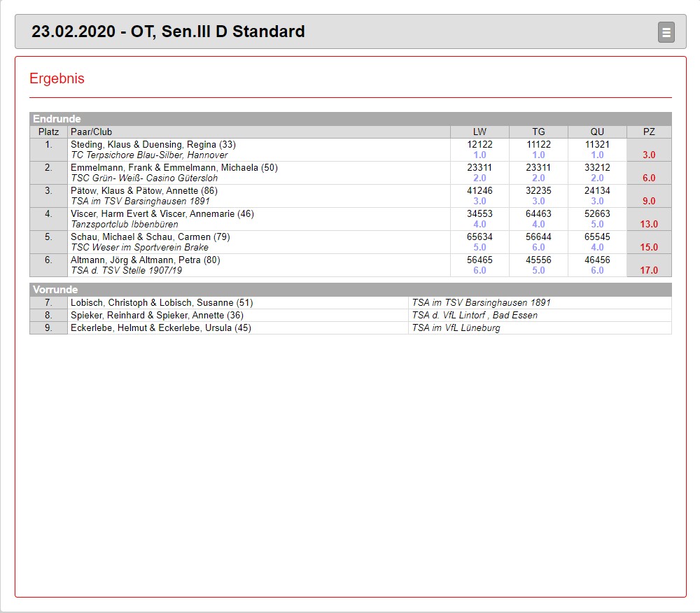Open the hamburger menu icon in header
The height and width of the screenshot is (613, 700).
point(666,32)
